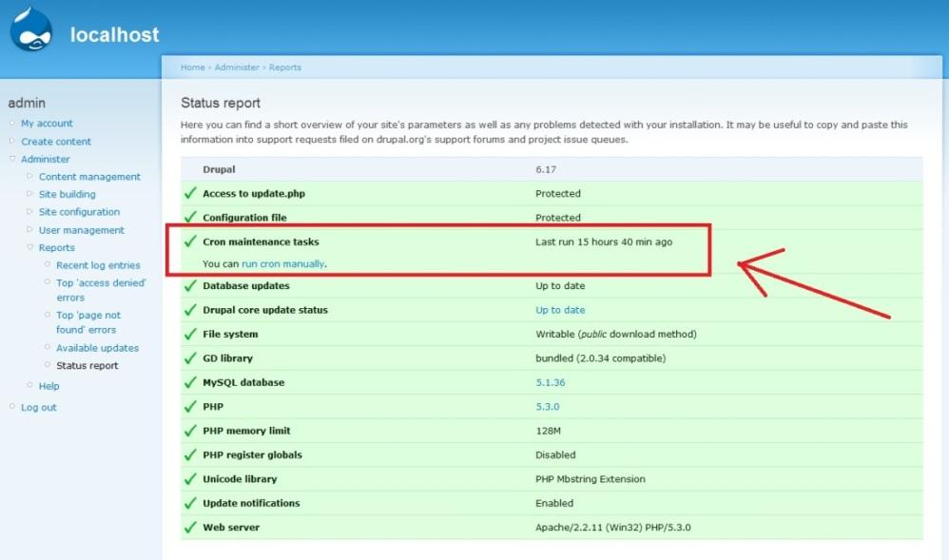The image size is (949, 560).
Task: Click Drupal core update status check icon
Action: pyautogui.click(x=190, y=309)
